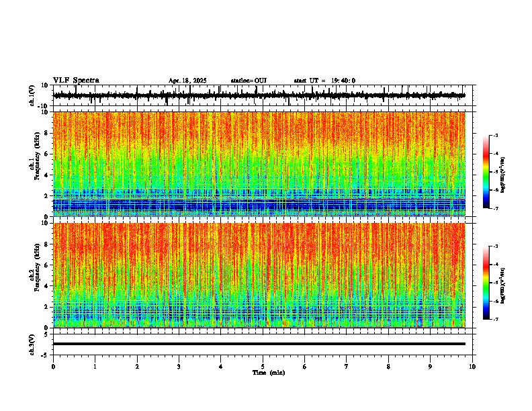532x411 pixels.
Task: Click the time axis tick label 6
Action: [x=305, y=367]
